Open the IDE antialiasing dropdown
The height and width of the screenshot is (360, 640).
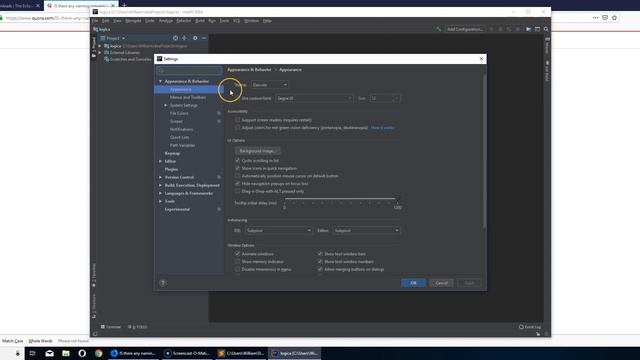(x=279, y=231)
